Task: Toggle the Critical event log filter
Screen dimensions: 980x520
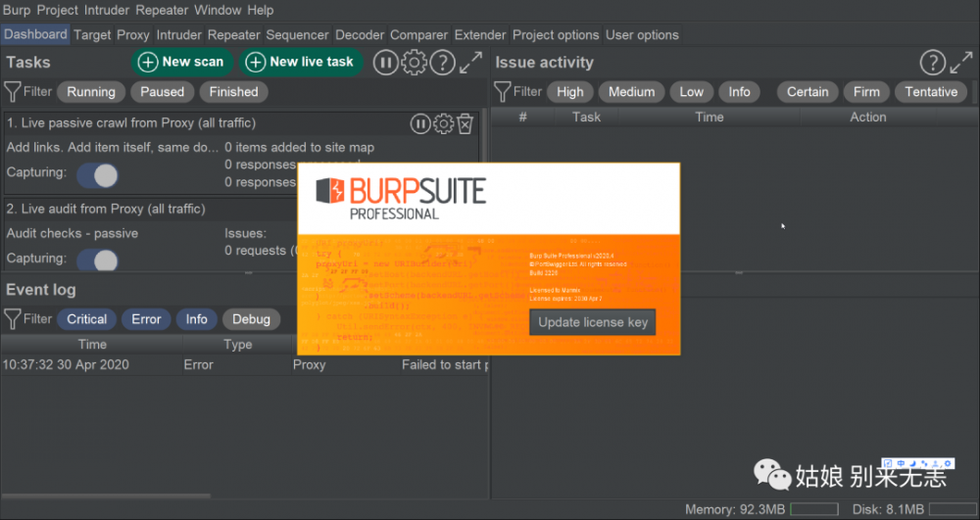Action: [87, 319]
